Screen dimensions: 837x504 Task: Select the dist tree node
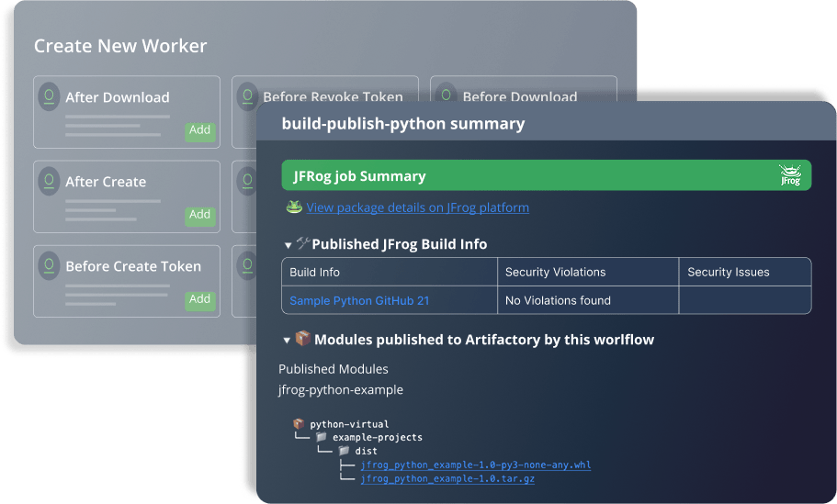coord(367,451)
